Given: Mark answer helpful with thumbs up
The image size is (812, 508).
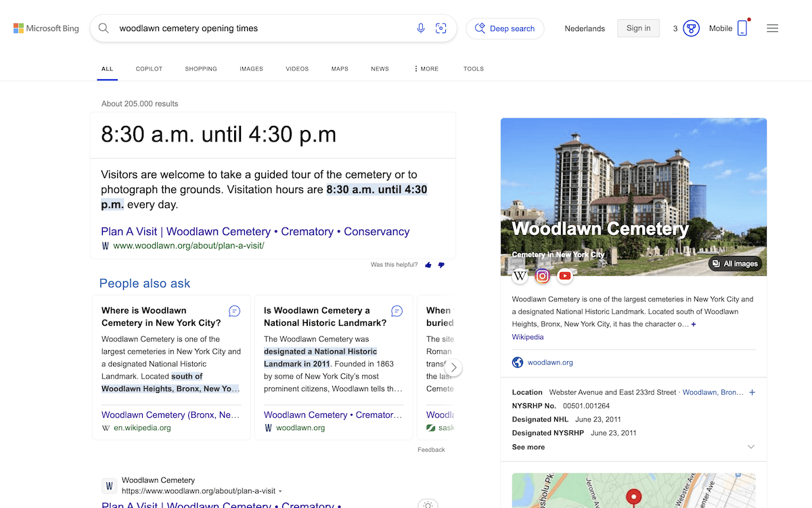Looking at the screenshot, I should click(x=428, y=265).
